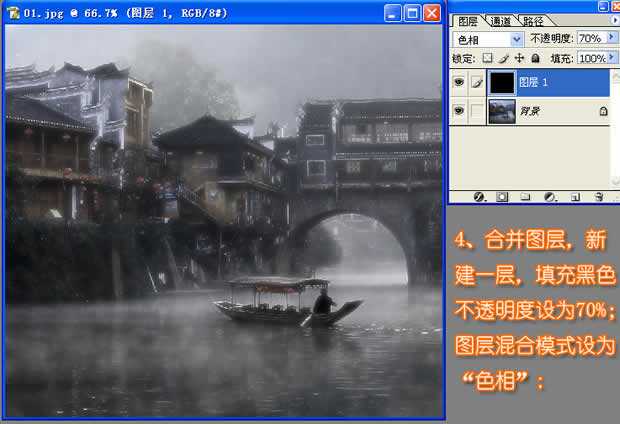Image resolution: width=620 pixels, height=424 pixels.
Task: Hide the 背景 layer using its eye icon
Action: point(459,110)
